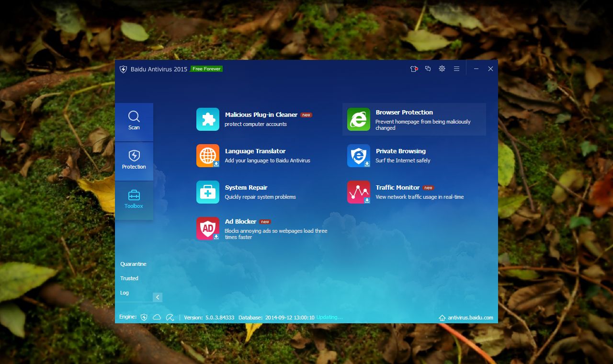
Task: Click the Traffic Monitor title text
Action: click(x=397, y=188)
